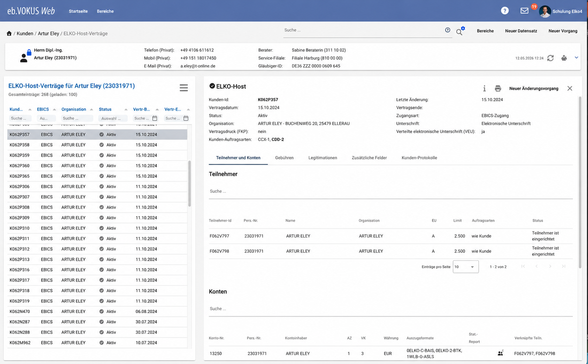Open Artur Eley breadcrumb link
The image size is (588, 364).
[x=48, y=33]
